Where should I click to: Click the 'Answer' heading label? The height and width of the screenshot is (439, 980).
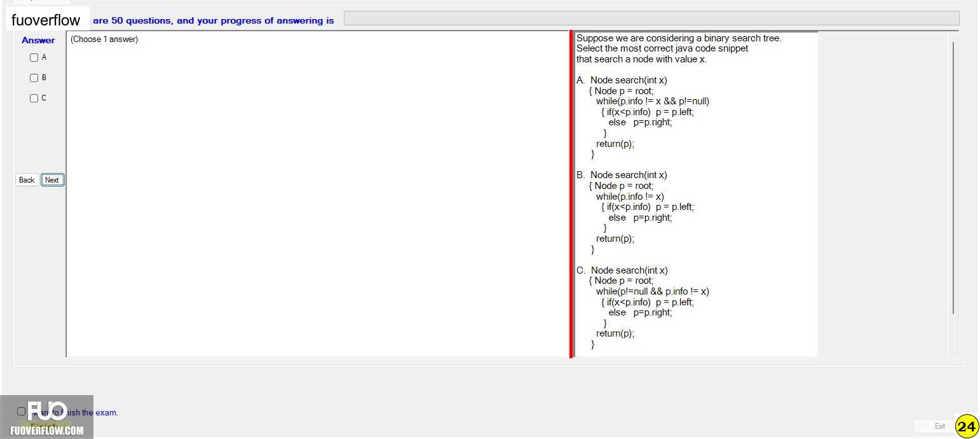click(x=38, y=40)
